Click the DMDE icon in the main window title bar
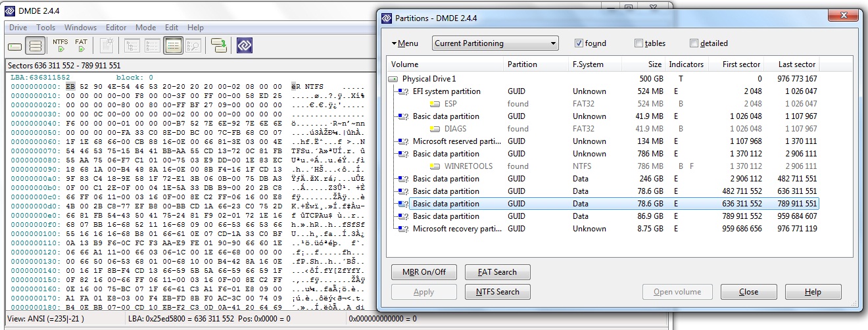Image resolution: width=868 pixels, height=330 pixels. (x=10, y=10)
